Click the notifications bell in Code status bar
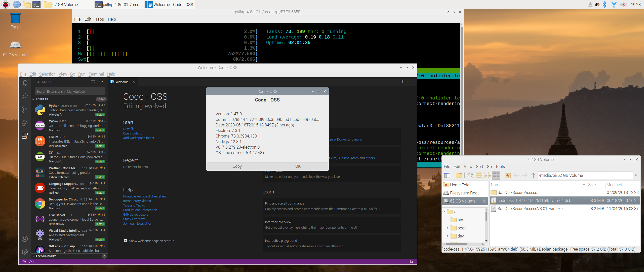 [x=411, y=262]
